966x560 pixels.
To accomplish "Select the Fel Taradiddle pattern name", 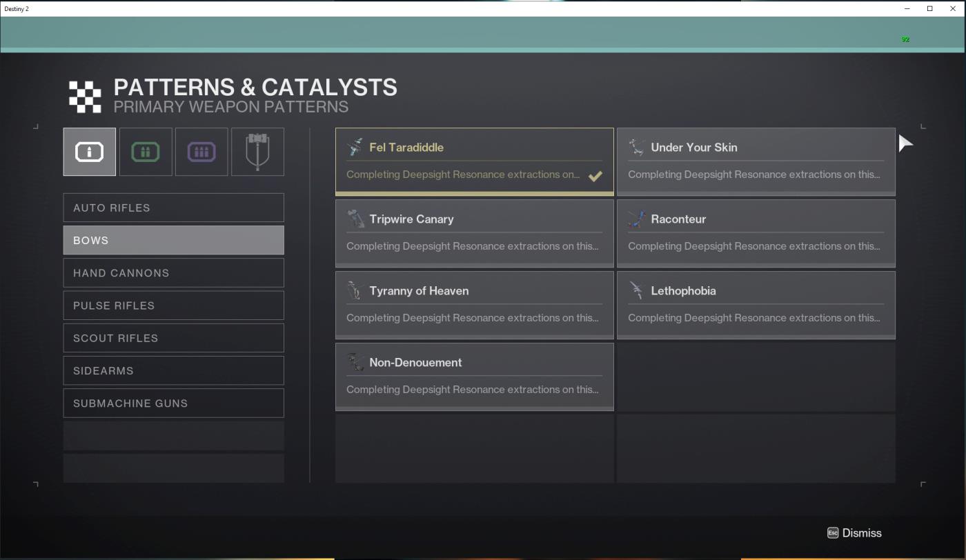I will [x=406, y=148].
